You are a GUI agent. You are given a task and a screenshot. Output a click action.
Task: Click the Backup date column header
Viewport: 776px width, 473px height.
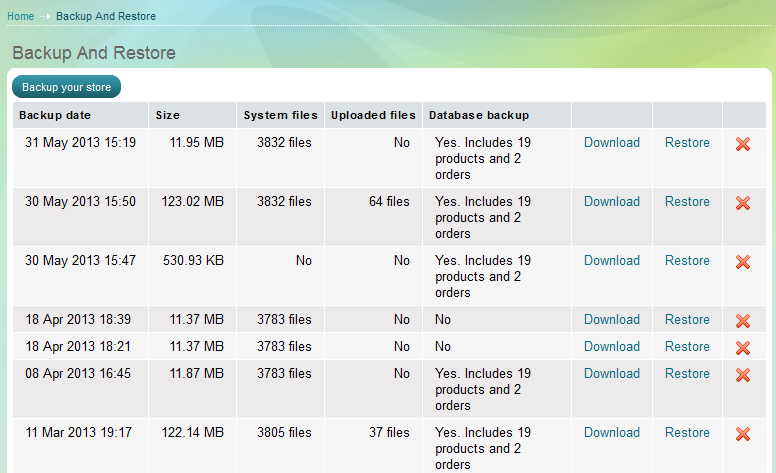[x=55, y=115]
